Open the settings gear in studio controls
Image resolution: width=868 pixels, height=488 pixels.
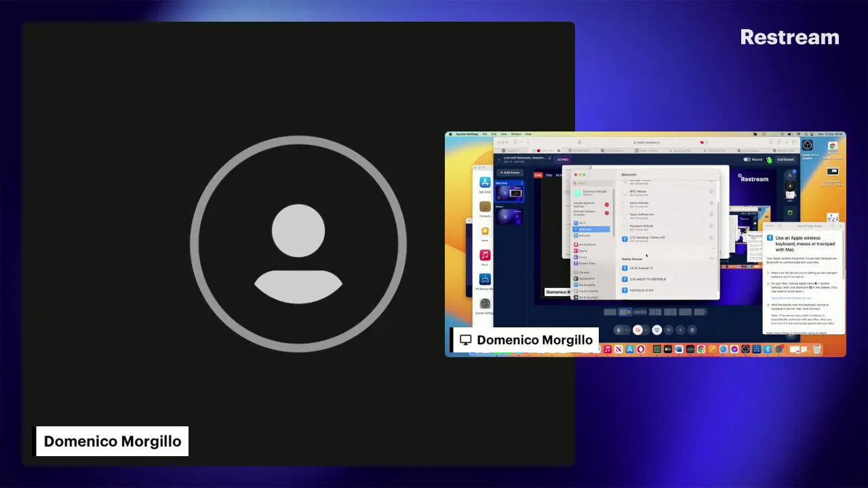692,330
